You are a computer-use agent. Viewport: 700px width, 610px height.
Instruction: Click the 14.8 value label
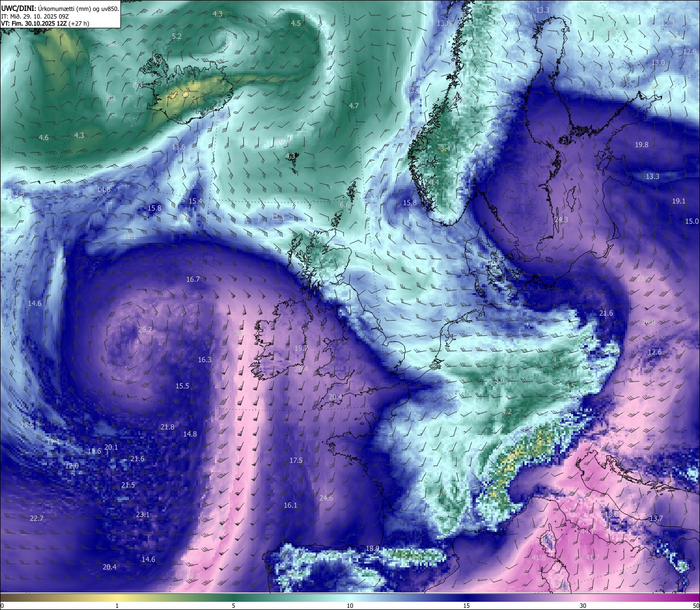tap(190, 434)
